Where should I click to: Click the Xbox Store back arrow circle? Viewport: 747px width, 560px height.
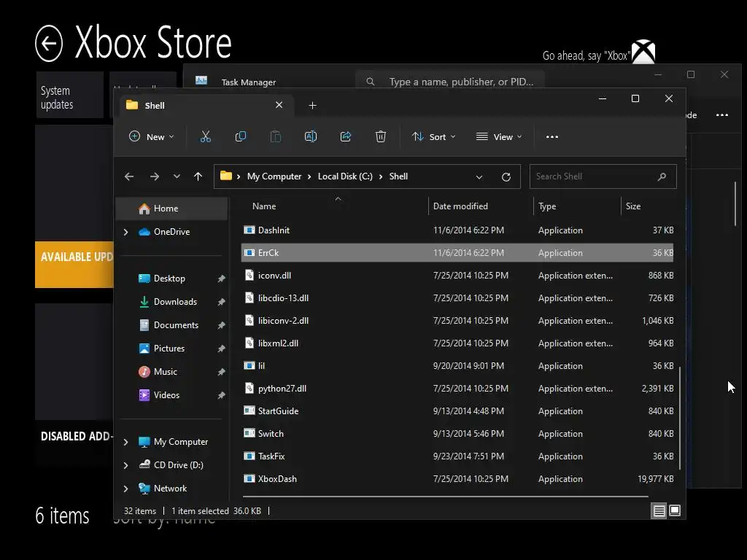pyautogui.click(x=49, y=43)
